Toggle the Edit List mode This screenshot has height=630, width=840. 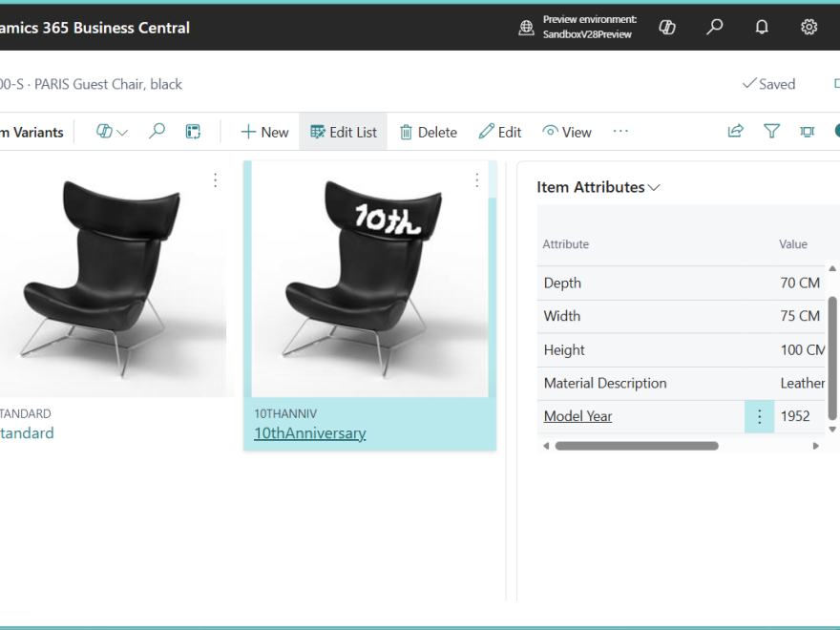click(x=344, y=132)
